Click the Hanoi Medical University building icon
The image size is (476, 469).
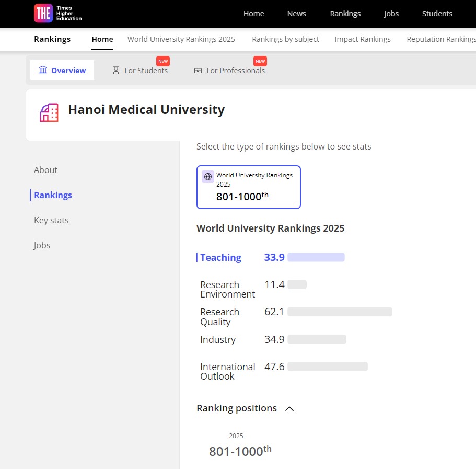[x=49, y=112]
